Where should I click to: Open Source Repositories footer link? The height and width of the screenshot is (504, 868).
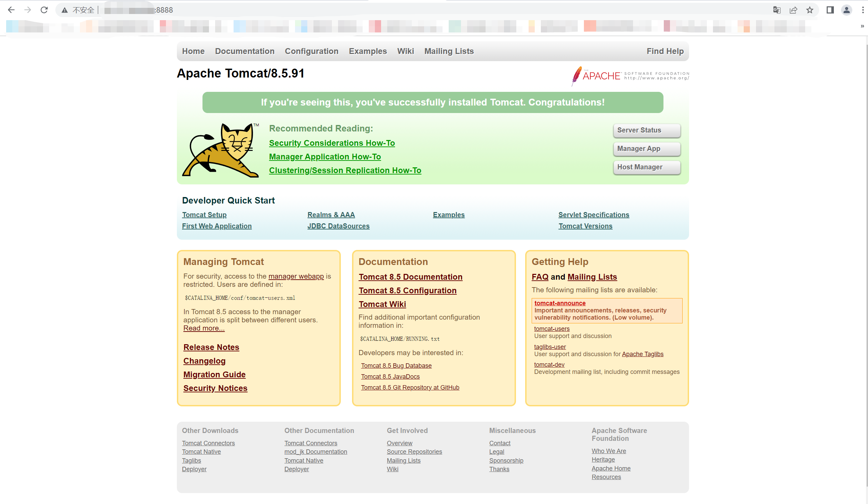(x=414, y=451)
